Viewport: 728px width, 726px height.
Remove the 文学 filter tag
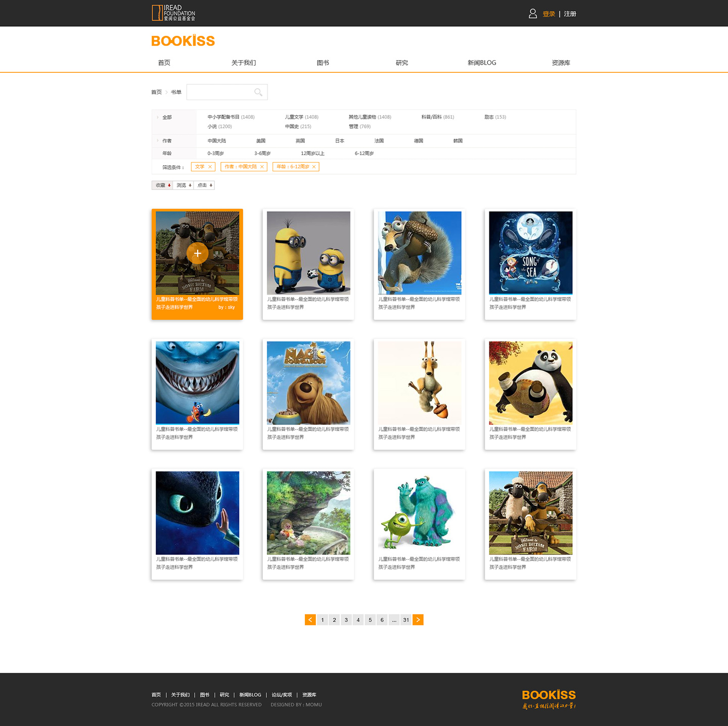(210, 167)
